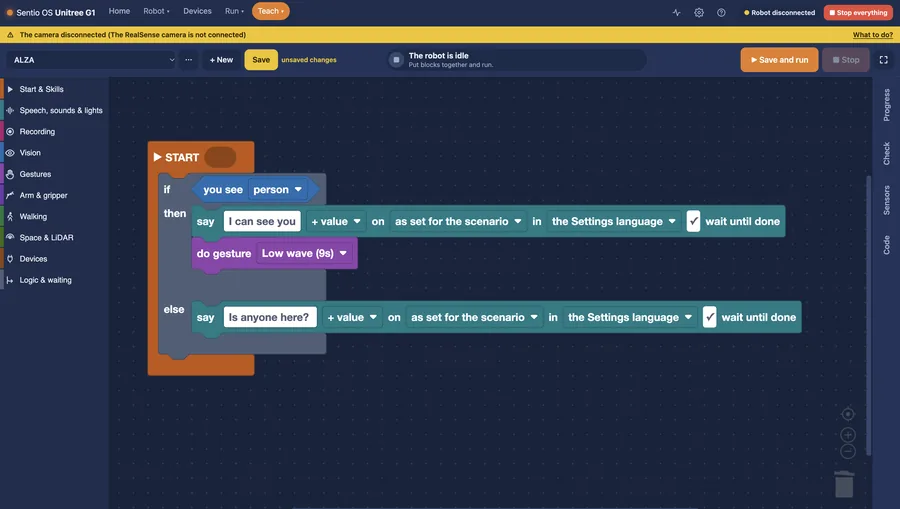
Task: Edit the 'I can see you' text field
Action: point(262,222)
